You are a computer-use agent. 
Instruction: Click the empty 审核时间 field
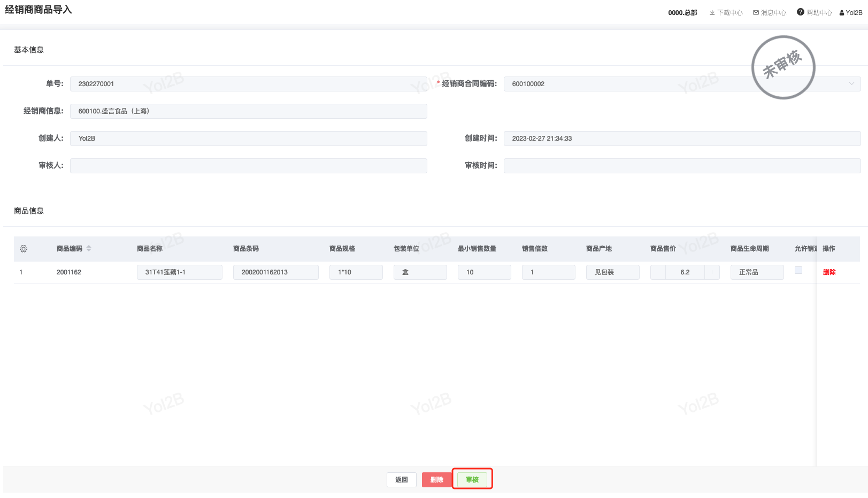(682, 166)
